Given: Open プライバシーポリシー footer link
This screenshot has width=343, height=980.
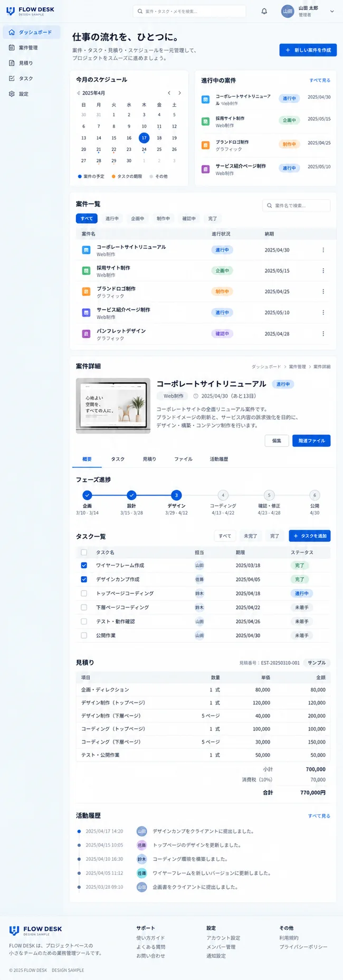Looking at the screenshot, I should click(x=303, y=947).
